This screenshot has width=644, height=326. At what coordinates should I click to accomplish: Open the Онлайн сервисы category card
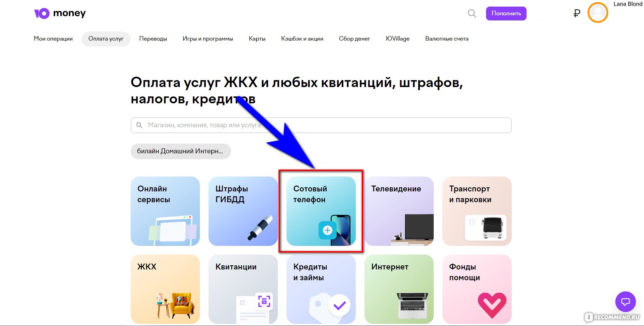tap(165, 211)
